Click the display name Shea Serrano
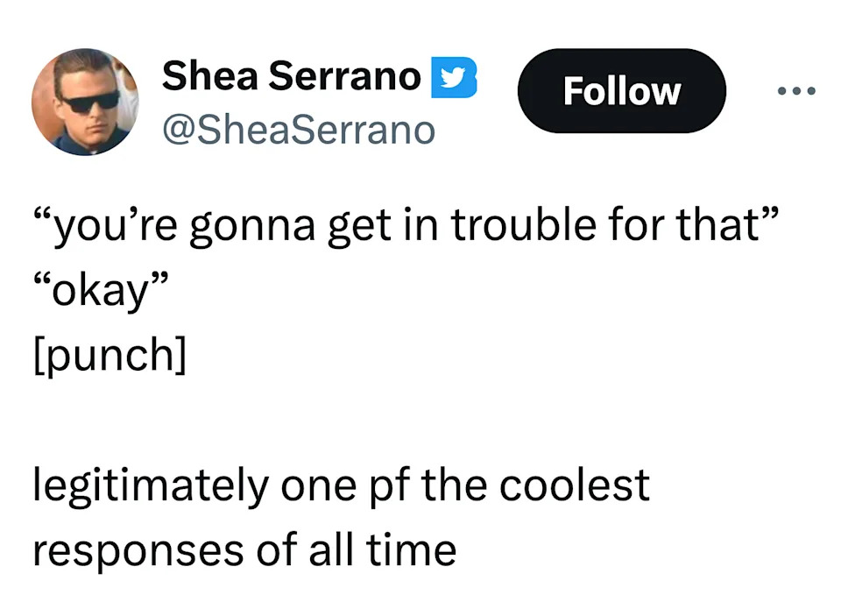 [291, 76]
